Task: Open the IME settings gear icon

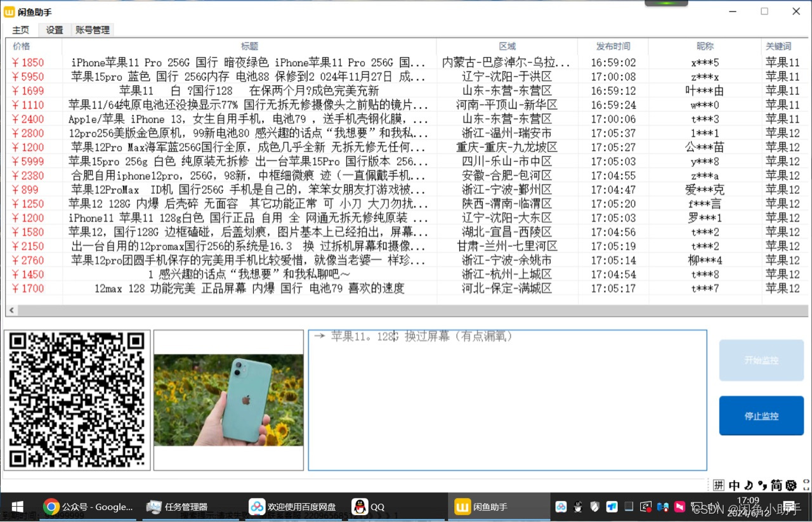Action: point(791,485)
